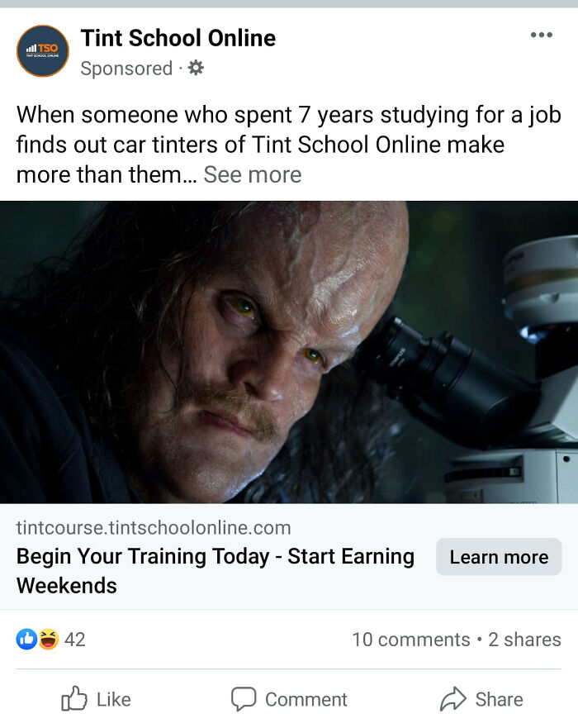Open the three-dot post options menu

(x=542, y=35)
